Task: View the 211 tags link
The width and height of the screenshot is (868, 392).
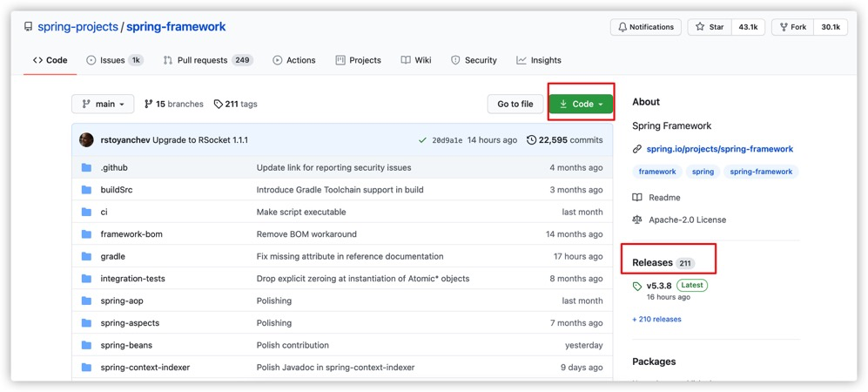Action: click(236, 104)
